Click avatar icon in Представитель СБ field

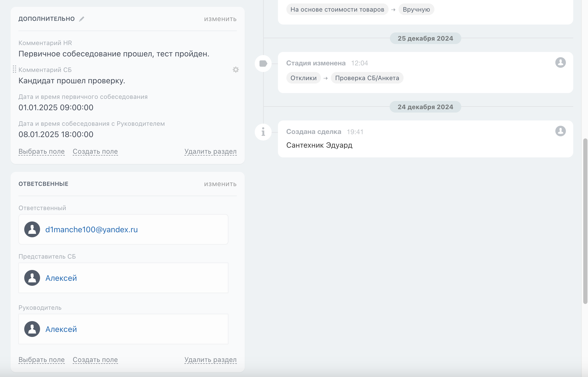coord(32,278)
